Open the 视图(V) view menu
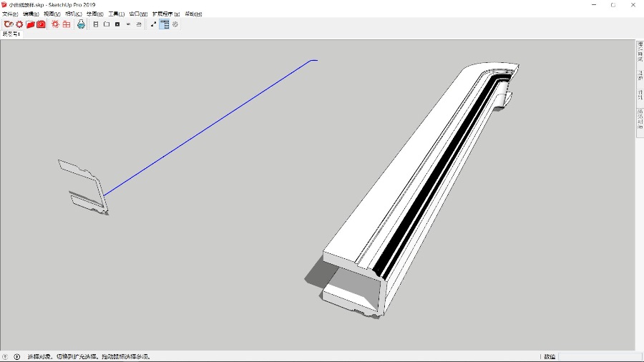Screen dimensions: 644x362 [52, 14]
